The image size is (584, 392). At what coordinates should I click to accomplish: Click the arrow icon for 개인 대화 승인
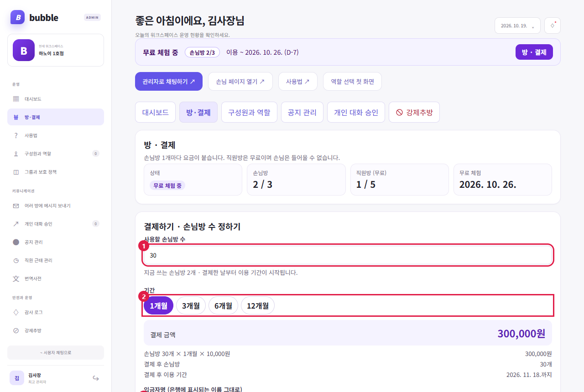pos(16,224)
